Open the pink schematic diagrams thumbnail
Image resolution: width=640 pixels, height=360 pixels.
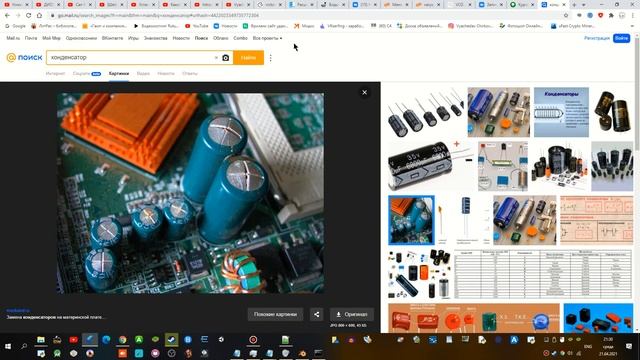pos(596,220)
